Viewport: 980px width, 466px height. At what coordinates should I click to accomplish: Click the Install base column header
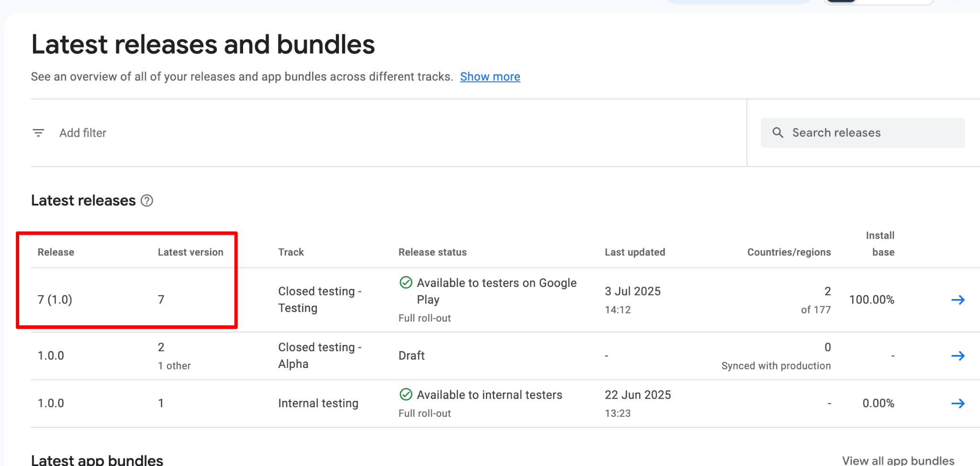click(880, 244)
